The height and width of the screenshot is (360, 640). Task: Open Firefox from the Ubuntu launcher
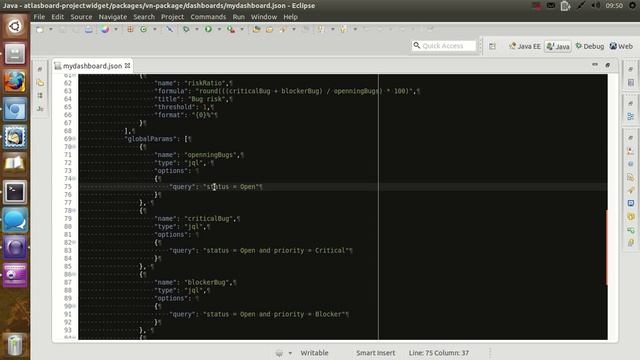pyautogui.click(x=15, y=82)
